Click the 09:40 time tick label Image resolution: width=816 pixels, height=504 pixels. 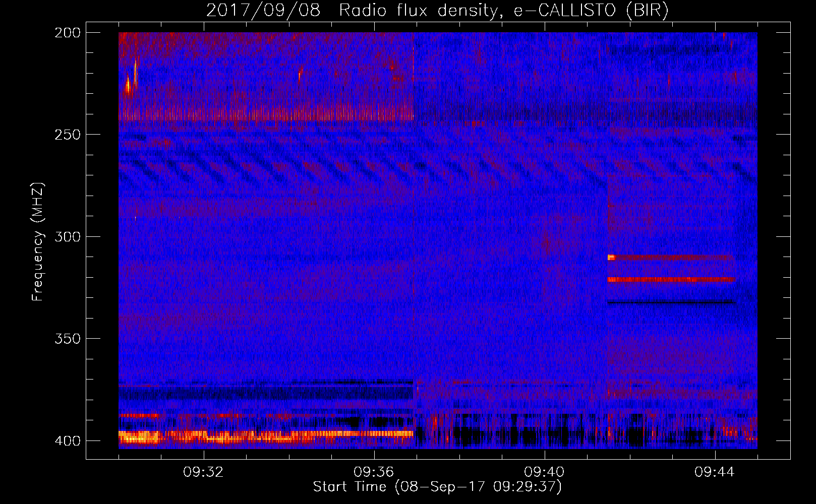tap(544, 472)
